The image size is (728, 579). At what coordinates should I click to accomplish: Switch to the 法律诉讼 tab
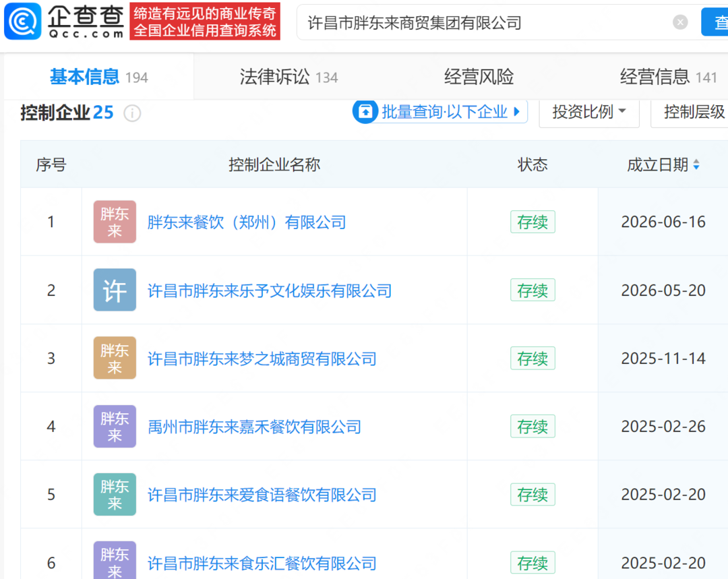point(289,77)
